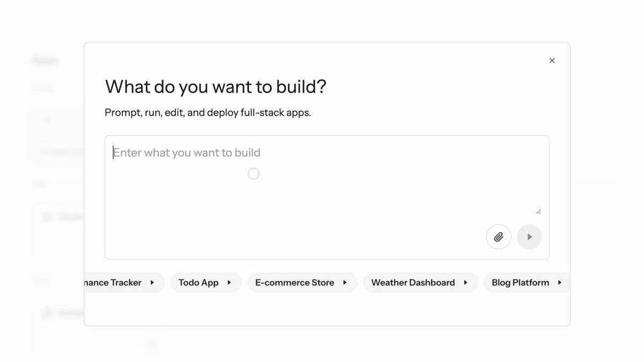Image resolution: width=644 pixels, height=362 pixels.
Task: Click the arrow on Todo App chip
Action: point(229,283)
